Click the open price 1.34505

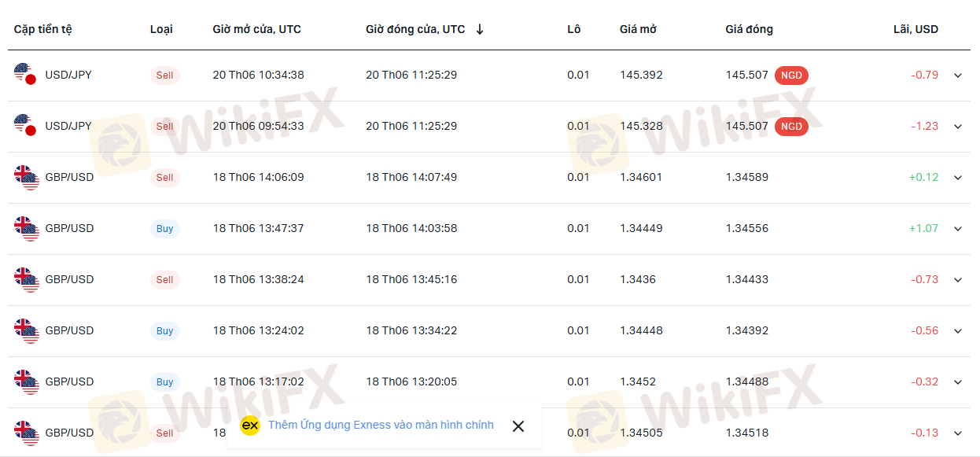tap(641, 433)
